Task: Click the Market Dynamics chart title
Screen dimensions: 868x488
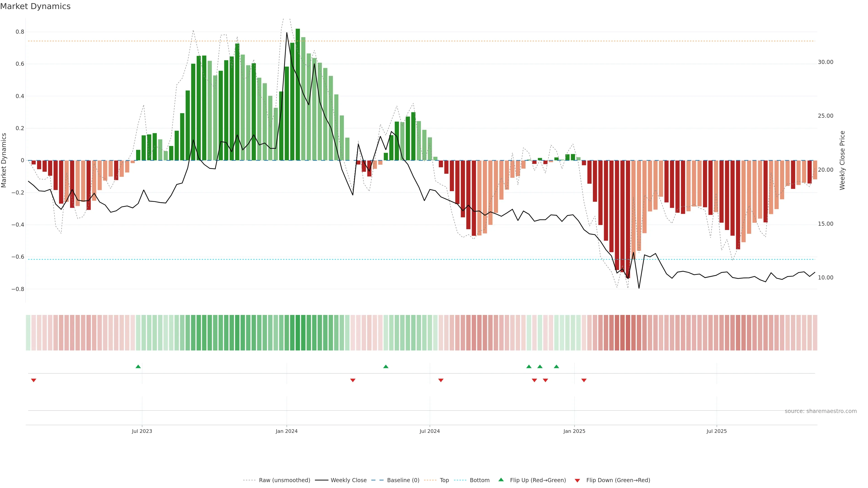Action: (35, 6)
